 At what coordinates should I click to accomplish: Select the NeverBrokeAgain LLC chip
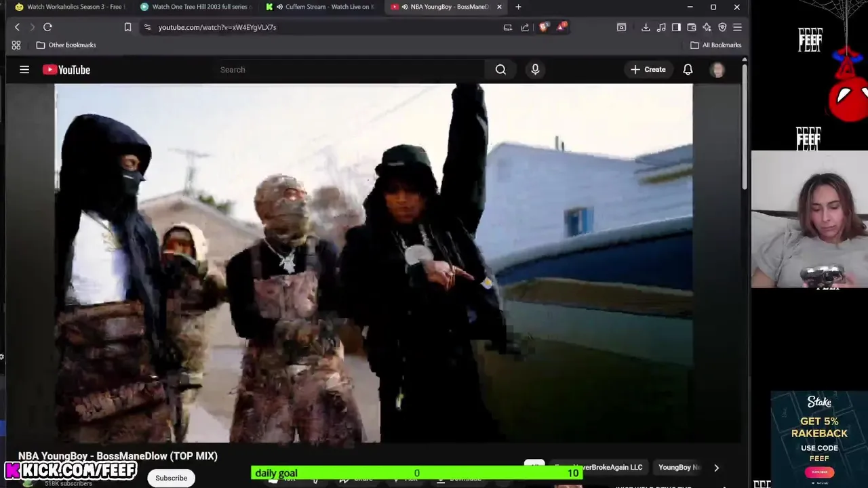599,467
